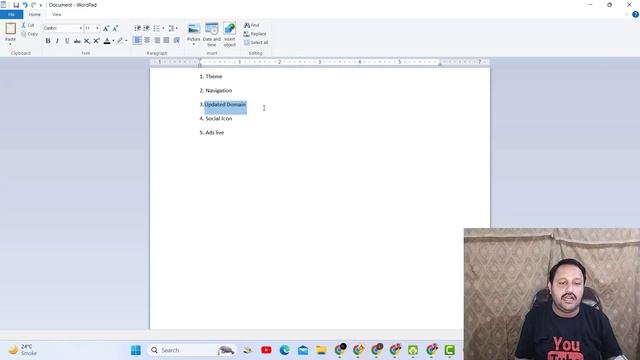Toggle Italic formatting
Screen dimensions: 640x360
57,41
